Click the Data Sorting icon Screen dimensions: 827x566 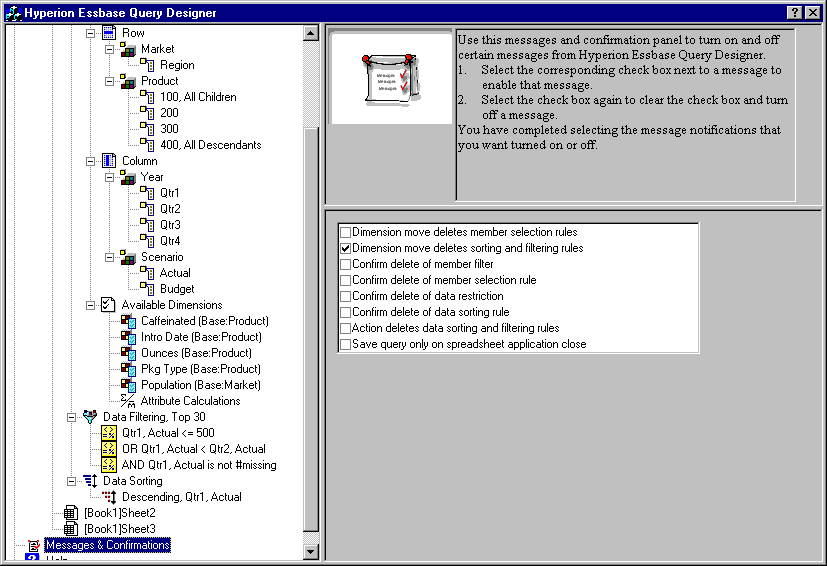pos(90,481)
